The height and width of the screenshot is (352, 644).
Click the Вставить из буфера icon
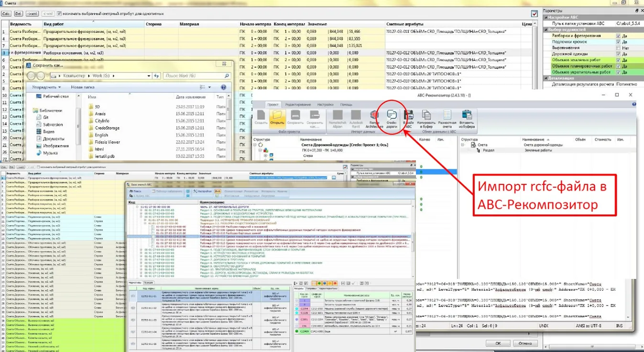(x=467, y=119)
